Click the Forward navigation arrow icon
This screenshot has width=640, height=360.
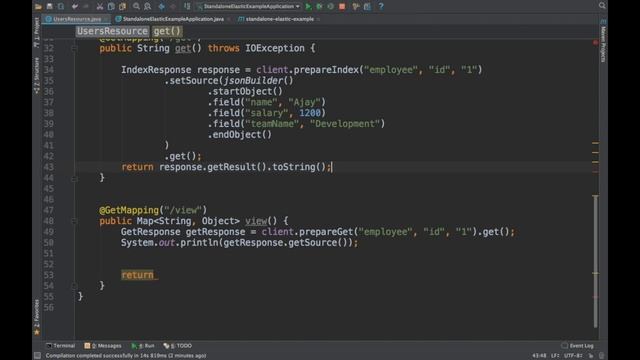click(173, 6)
